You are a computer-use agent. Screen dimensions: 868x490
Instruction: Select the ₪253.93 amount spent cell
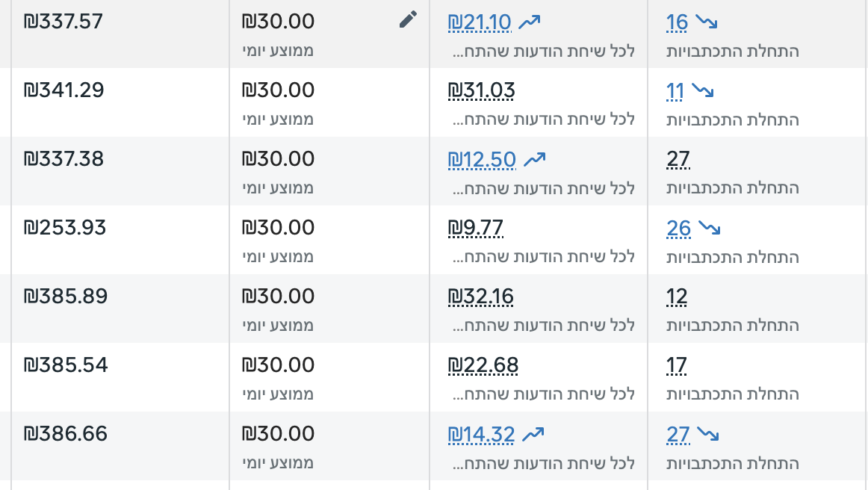65,228
